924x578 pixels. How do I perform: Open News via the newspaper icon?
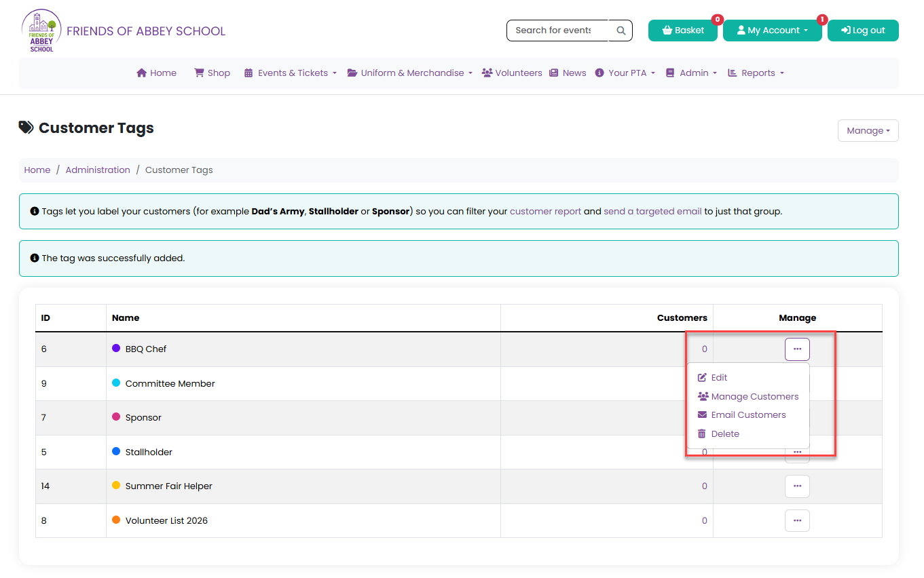coord(568,73)
